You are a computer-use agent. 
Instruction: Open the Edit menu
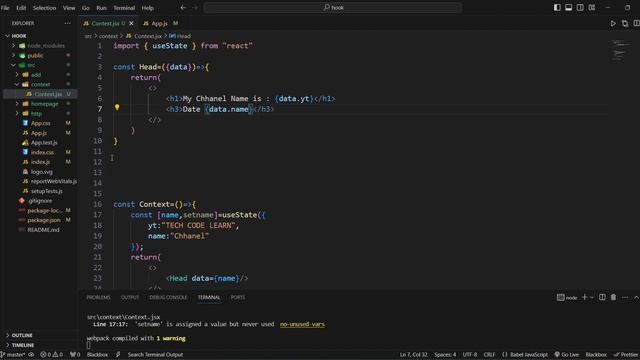[21, 8]
